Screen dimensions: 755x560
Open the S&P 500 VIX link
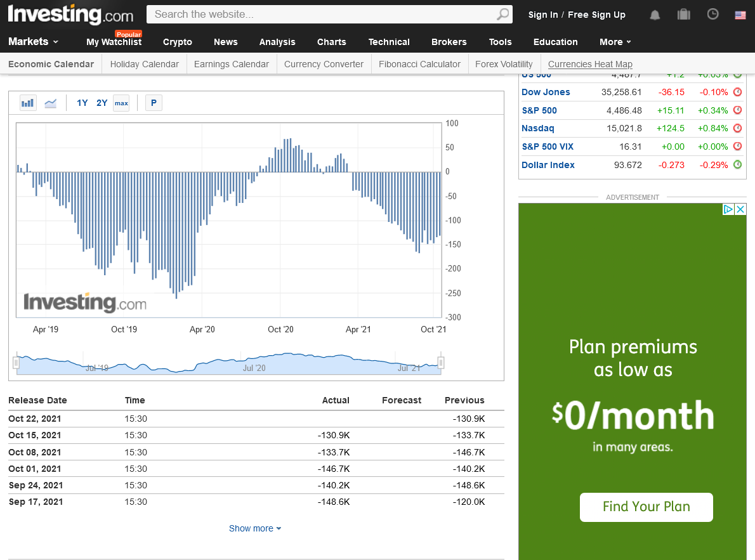click(x=548, y=147)
